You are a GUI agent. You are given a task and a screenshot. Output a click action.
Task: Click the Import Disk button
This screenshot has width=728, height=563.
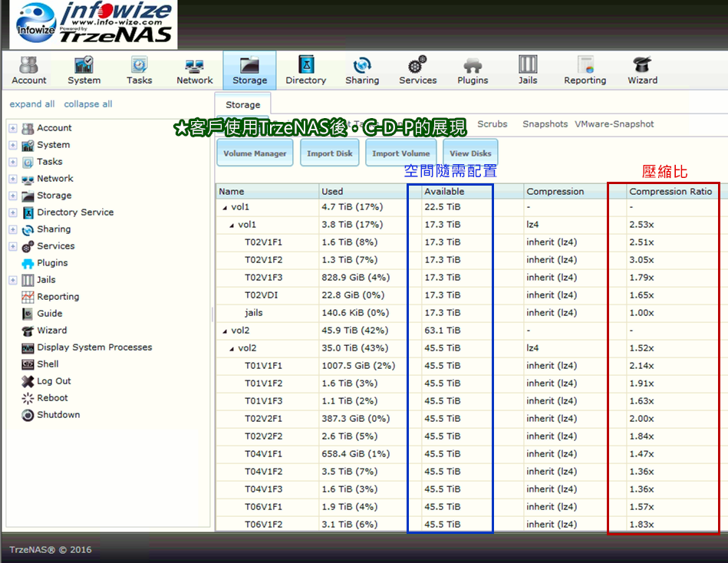click(x=330, y=153)
